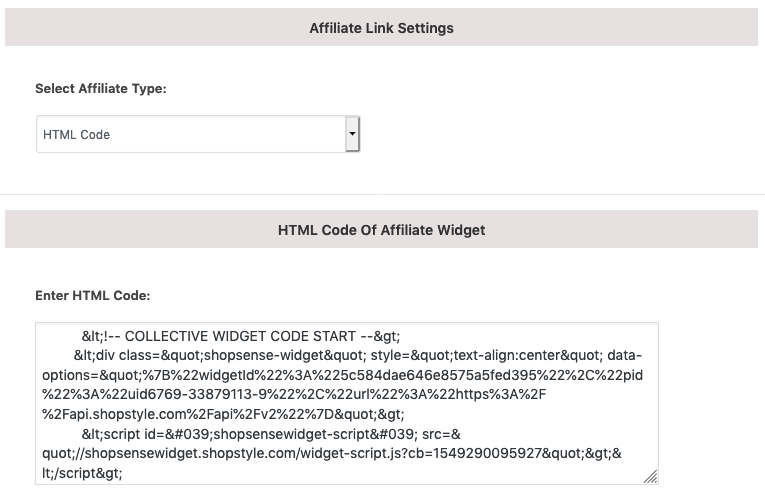Click the Enter HTML Code label
765x493 pixels.
point(93,295)
